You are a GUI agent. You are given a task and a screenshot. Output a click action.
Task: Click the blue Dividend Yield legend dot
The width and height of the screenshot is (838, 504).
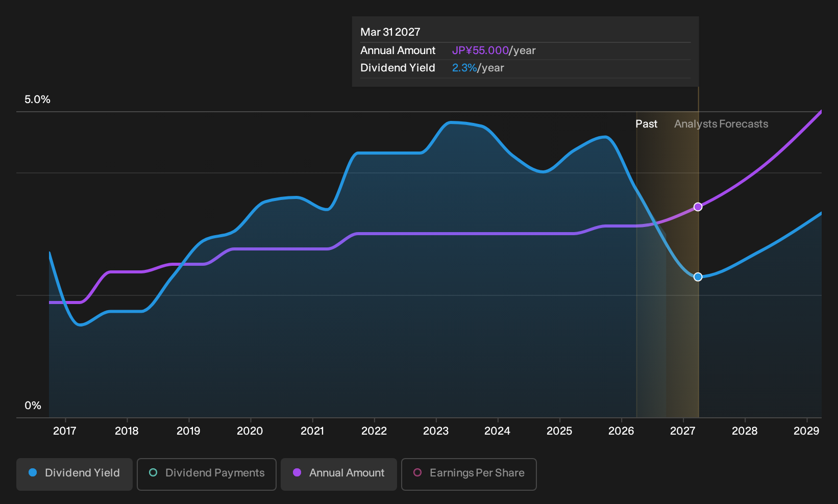[x=33, y=472]
